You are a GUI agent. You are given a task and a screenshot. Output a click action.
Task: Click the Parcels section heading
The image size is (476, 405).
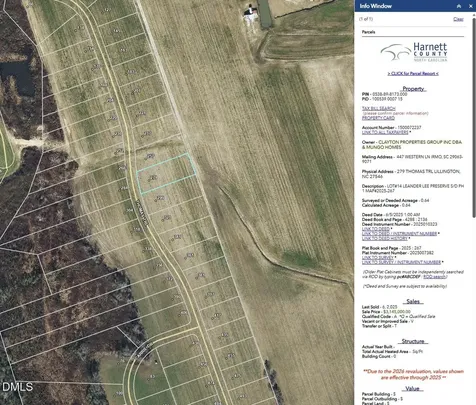coord(368,32)
